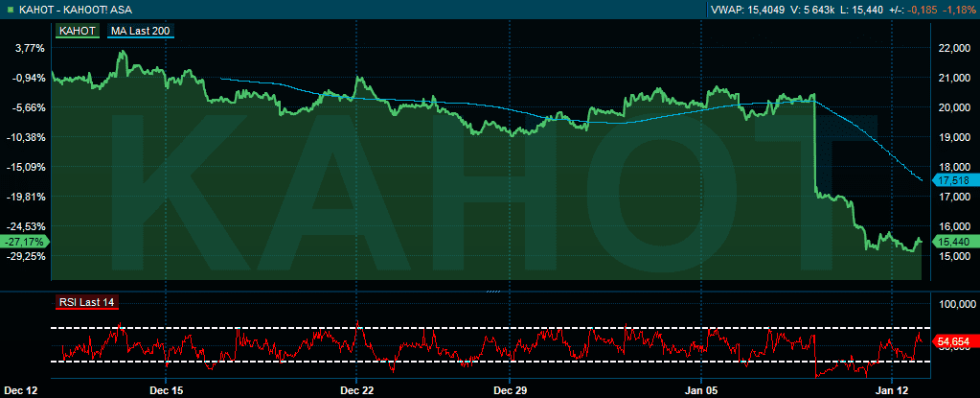The image size is (980, 398).
Task: Click the -5,66% percent axis label
Action: pyautogui.click(x=27, y=107)
